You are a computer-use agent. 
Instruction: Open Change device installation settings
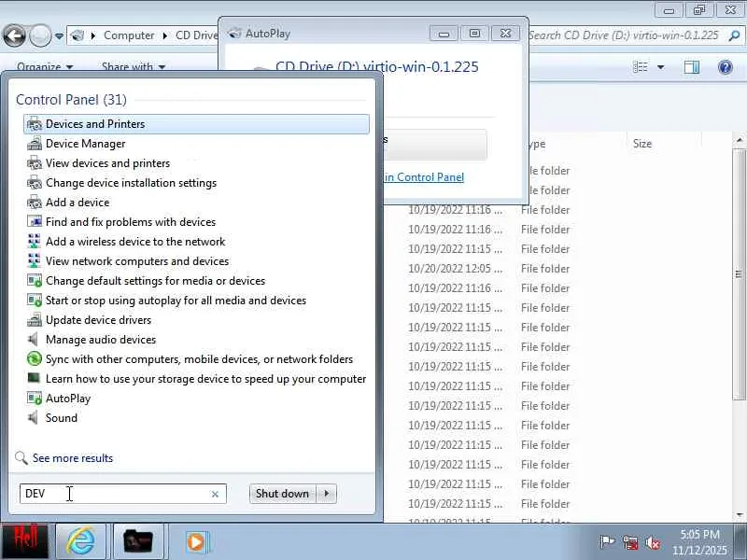[x=131, y=183]
